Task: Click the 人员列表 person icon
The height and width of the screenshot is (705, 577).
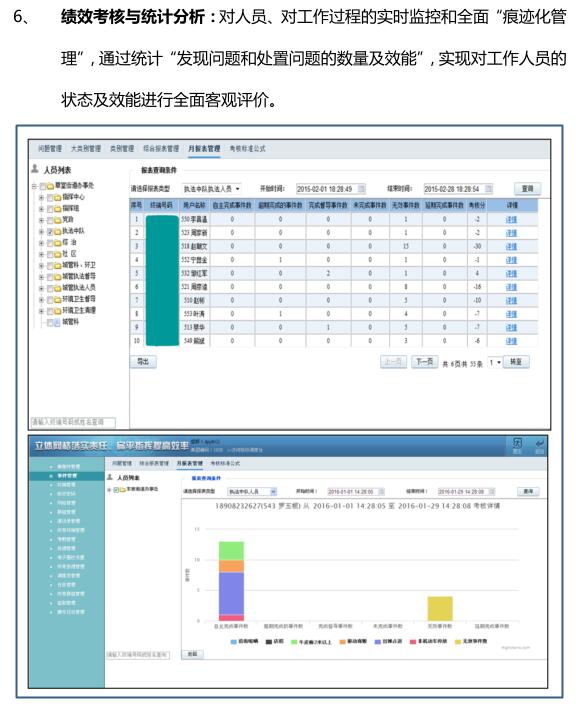Action: tap(35, 169)
